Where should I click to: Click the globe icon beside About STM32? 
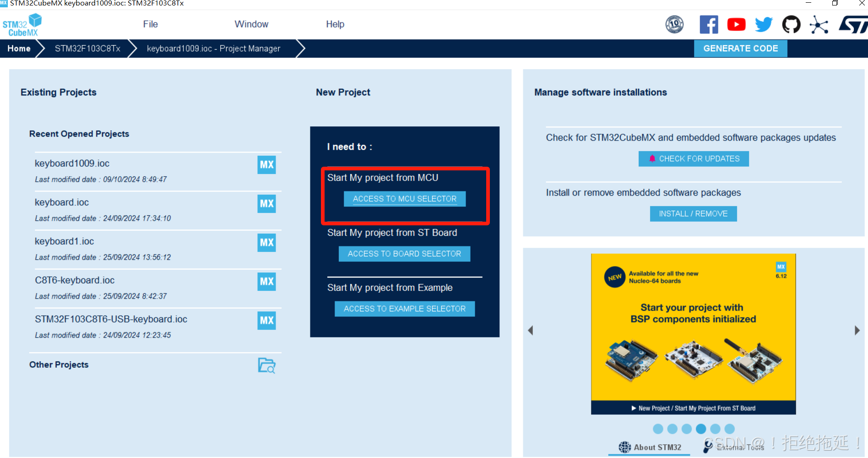(624, 447)
